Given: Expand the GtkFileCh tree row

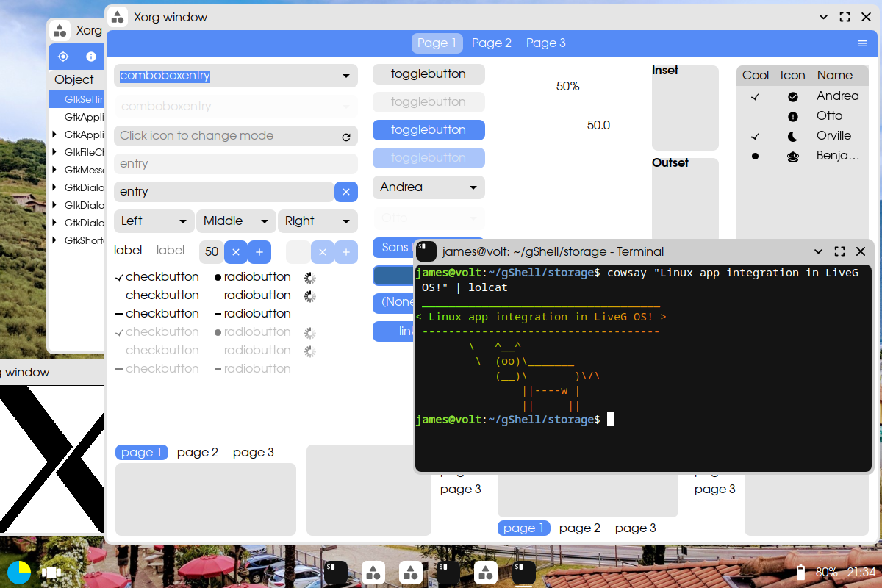Looking at the screenshot, I should pyautogui.click(x=54, y=152).
